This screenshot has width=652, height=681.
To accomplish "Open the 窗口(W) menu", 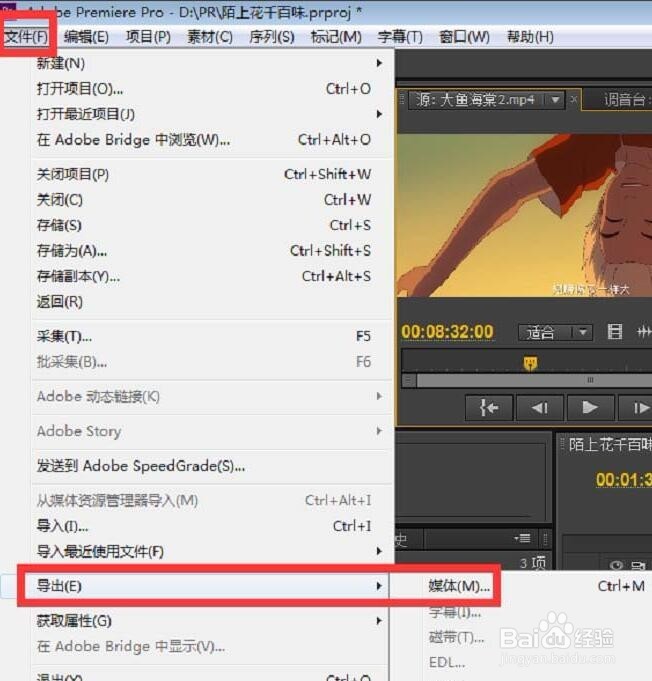I will [464, 36].
